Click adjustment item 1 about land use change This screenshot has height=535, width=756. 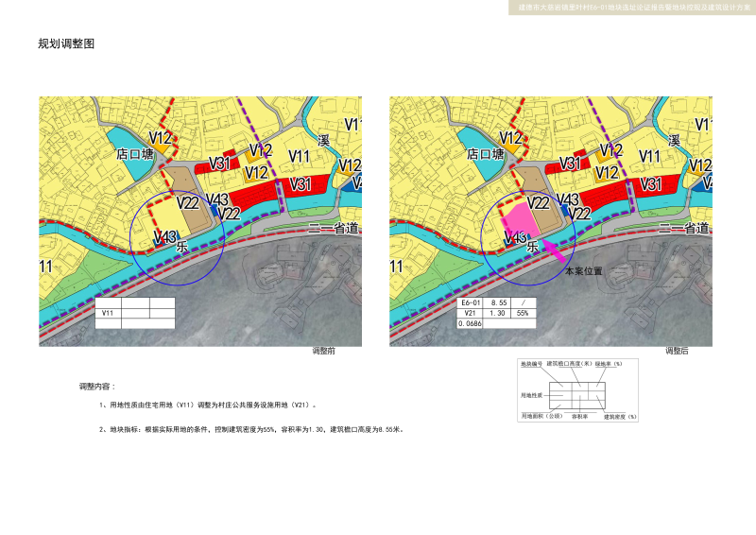(208, 406)
